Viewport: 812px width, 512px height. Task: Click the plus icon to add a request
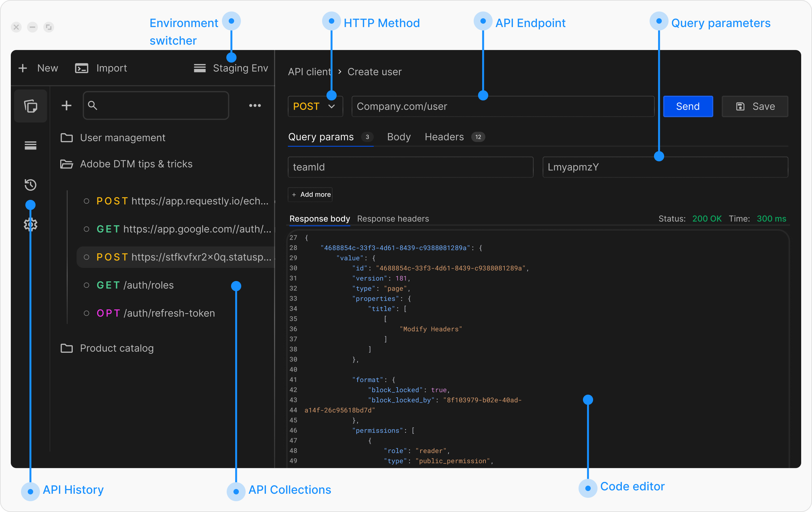66,106
